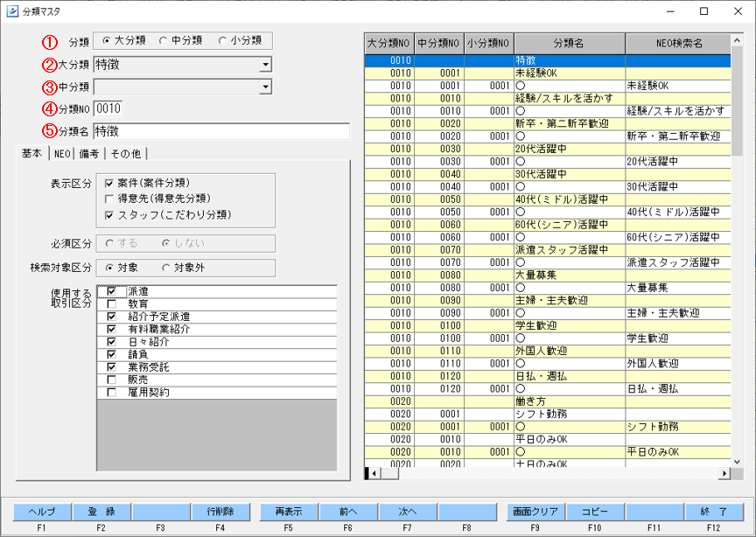This screenshot has height=537, width=756.
Task: Switch to the その他 tab
Action: point(126,154)
